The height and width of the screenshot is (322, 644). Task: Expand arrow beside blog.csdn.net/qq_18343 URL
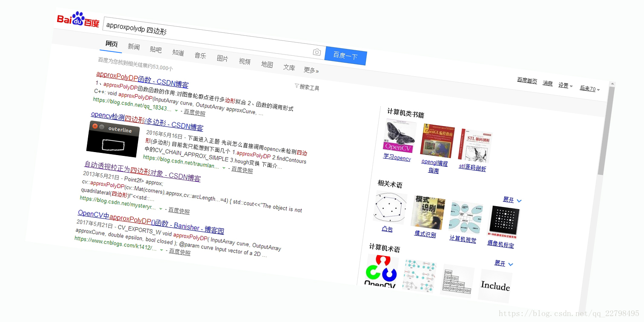(x=176, y=110)
